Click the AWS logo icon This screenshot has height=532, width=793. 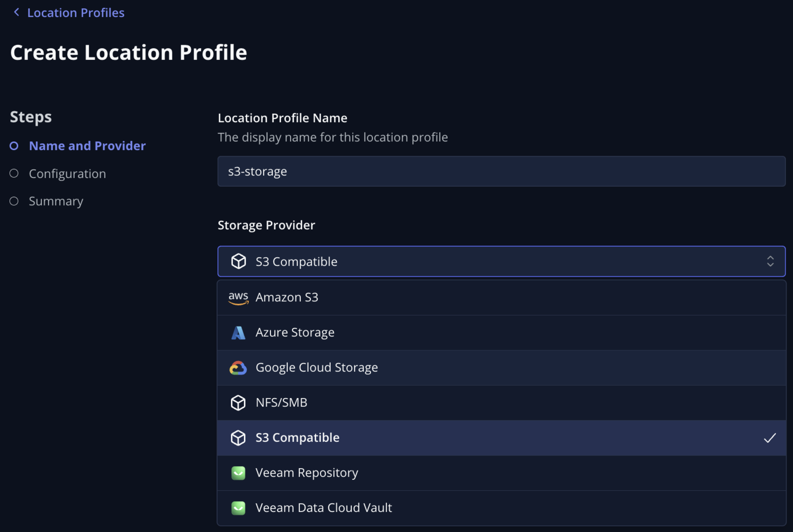click(238, 298)
